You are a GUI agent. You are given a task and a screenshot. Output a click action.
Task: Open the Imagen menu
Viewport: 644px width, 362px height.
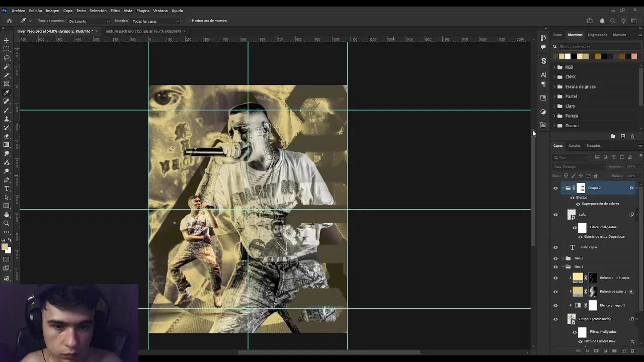pyautogui.click(x=52, y=11)
